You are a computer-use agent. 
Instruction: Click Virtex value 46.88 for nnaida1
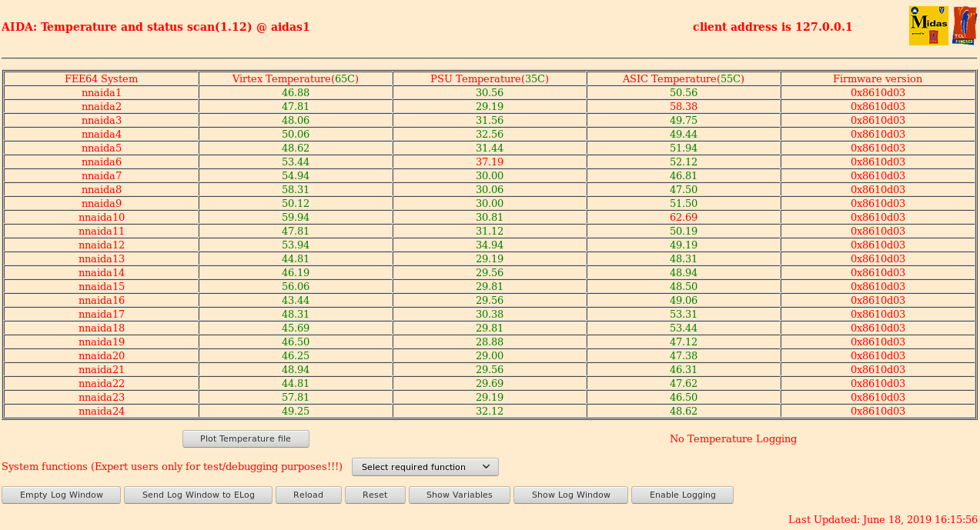(x=296, y=92)
